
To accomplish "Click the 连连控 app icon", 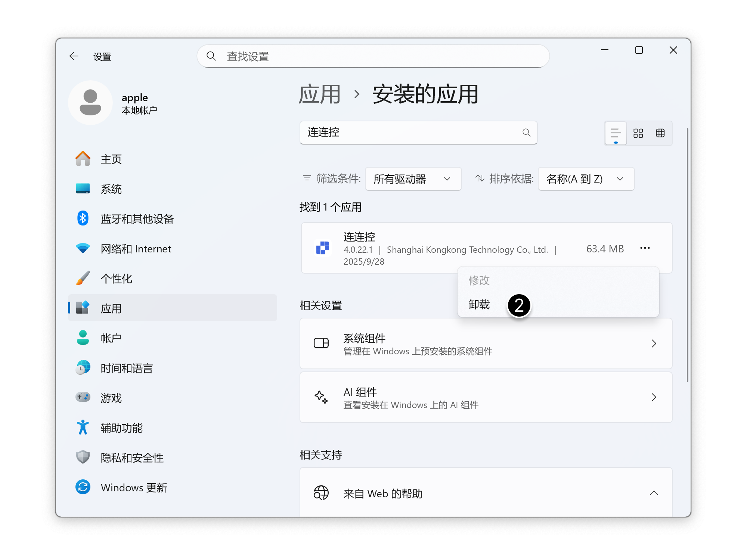I will 323,248.
